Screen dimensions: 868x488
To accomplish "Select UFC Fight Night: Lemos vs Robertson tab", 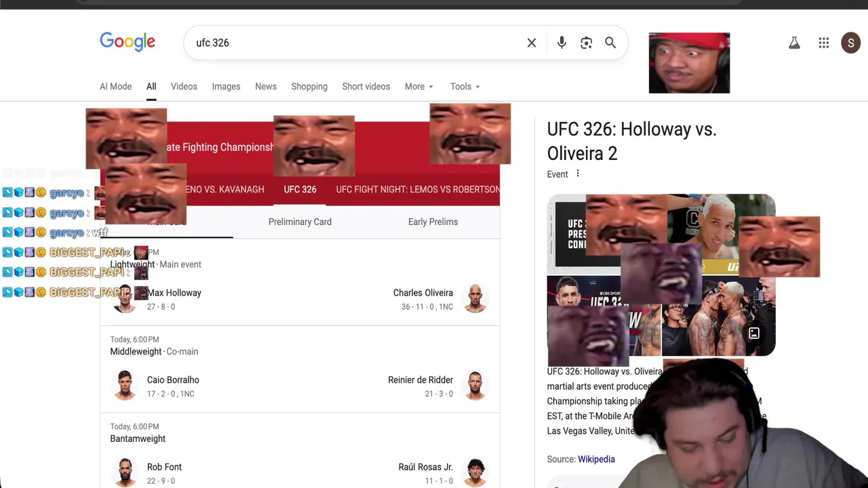I will 418,189.
